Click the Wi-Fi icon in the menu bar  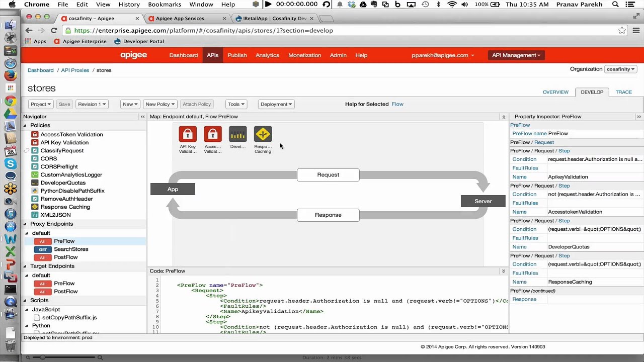[x=452, y=5]
